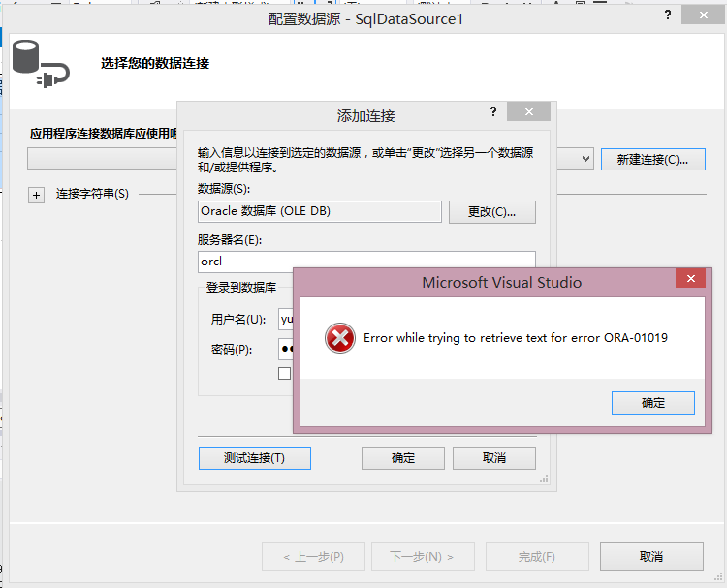Click 确定 in the 添加连接 dialog
Screen dimensions: 727x588
(x=403, y=458)
